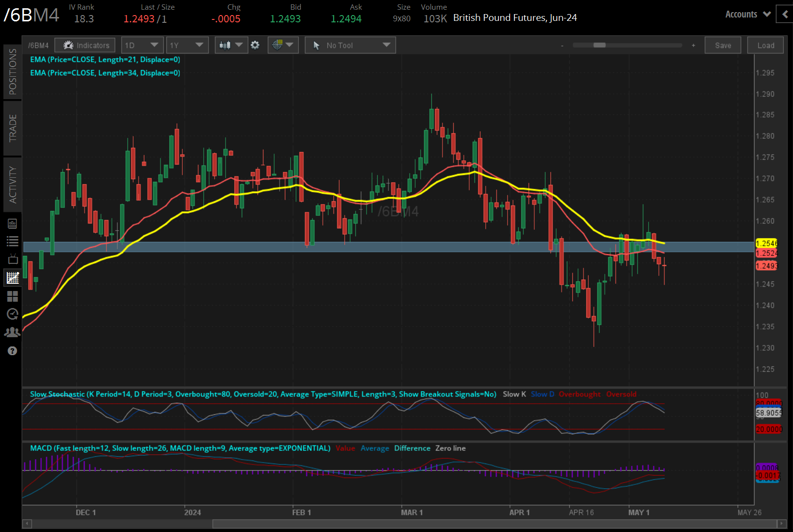Click the Indicators button
793x532 pixels.
tap(85, 45)
